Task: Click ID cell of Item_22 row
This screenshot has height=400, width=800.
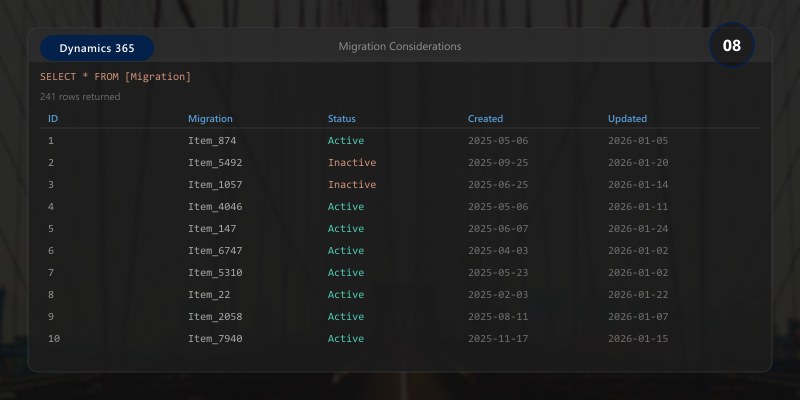Action: (51, 294)
